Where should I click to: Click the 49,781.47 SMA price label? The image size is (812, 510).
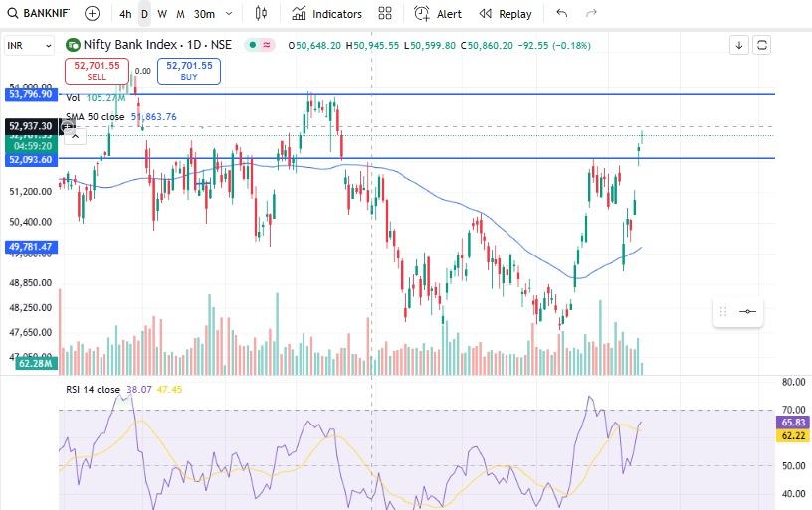pos(31,247)
